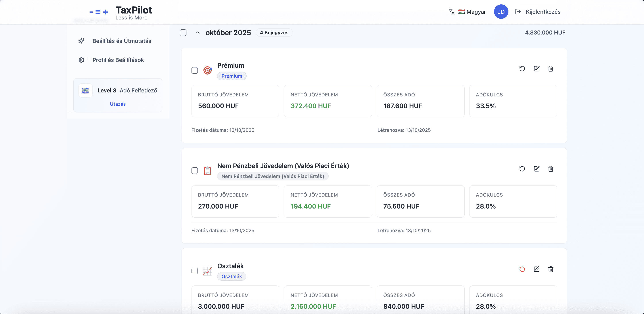The width and height of the screenshot is (644, 314).
Task: Check the Nem Pénzbeli Jövedelem checkbox
Action: pos(194,171)
